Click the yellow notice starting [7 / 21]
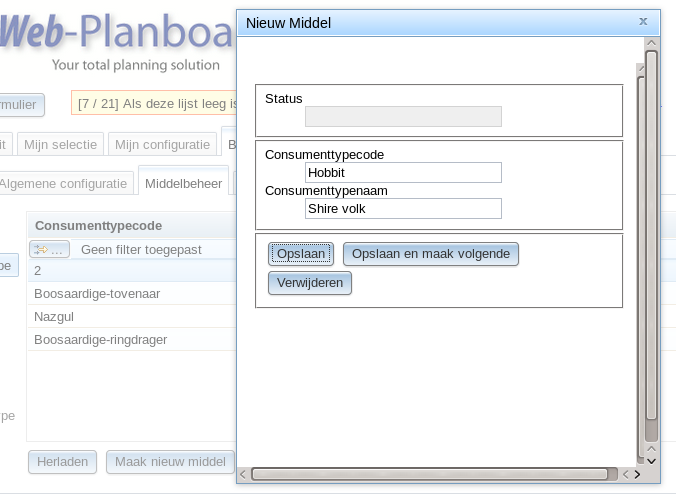Viewport: 676px width, 494px height. coord(154,103)
